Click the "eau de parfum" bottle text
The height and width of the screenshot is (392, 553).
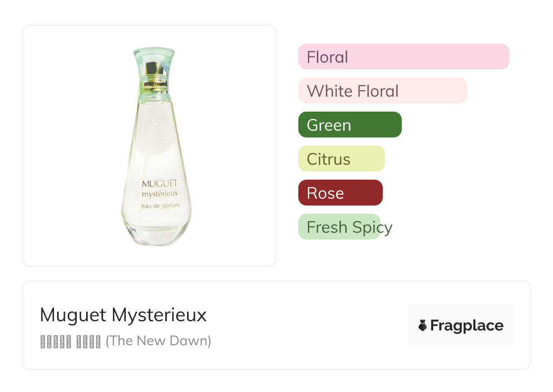click(x=160, y=206)
